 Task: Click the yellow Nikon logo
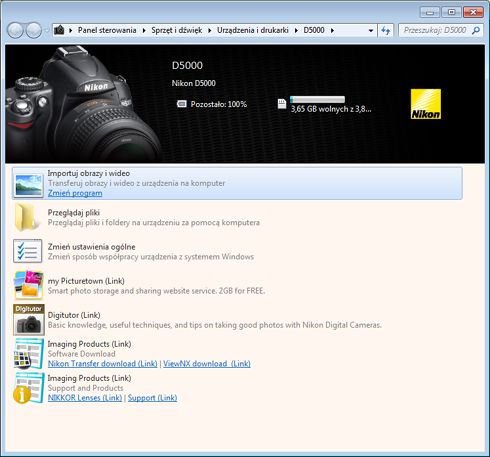(426, 104)
